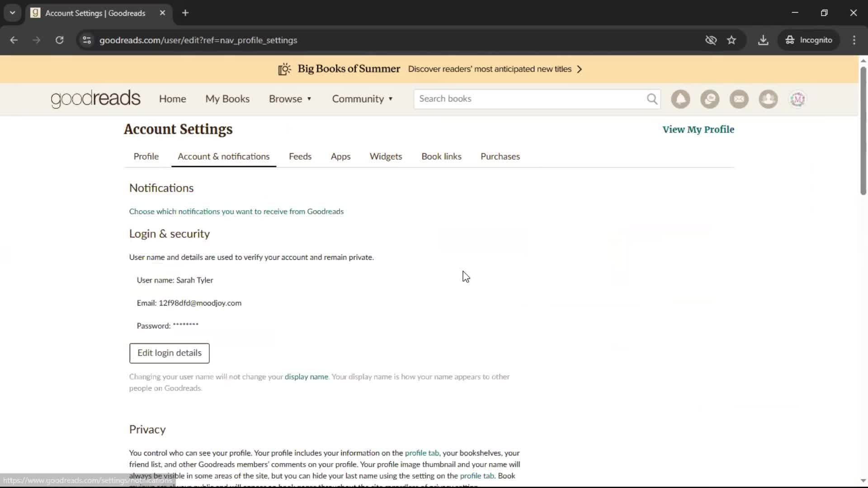Viewport: 868px width, 488px height.
Task: Click the Login & security heading
Action: coord(170,234)
